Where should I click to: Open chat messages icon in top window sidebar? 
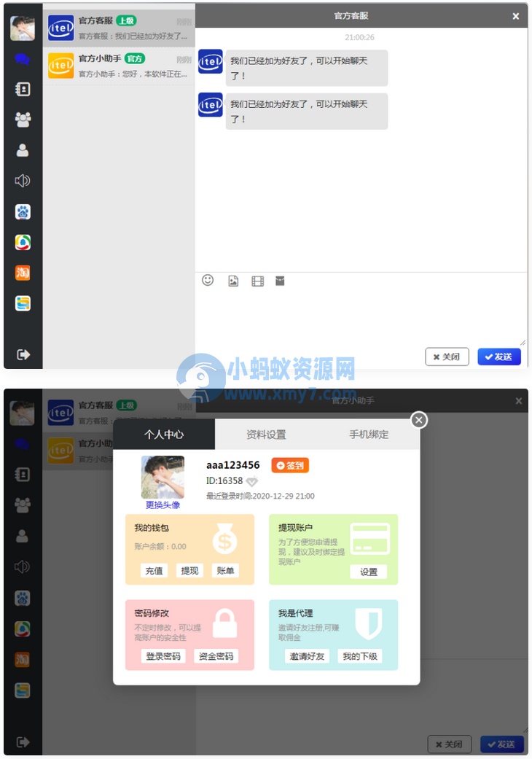[23, 59]
